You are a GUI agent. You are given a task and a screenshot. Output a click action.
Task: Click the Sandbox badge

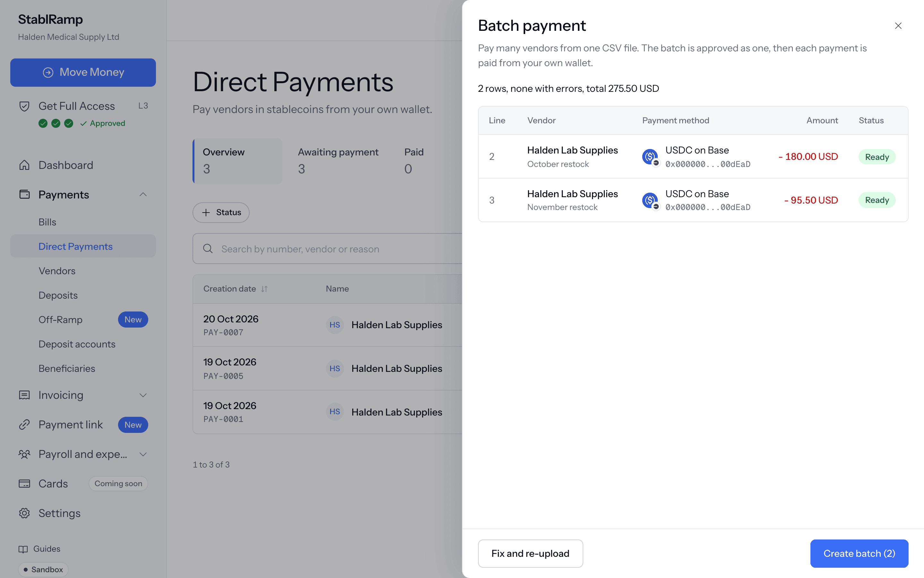[x=43, y=569]
